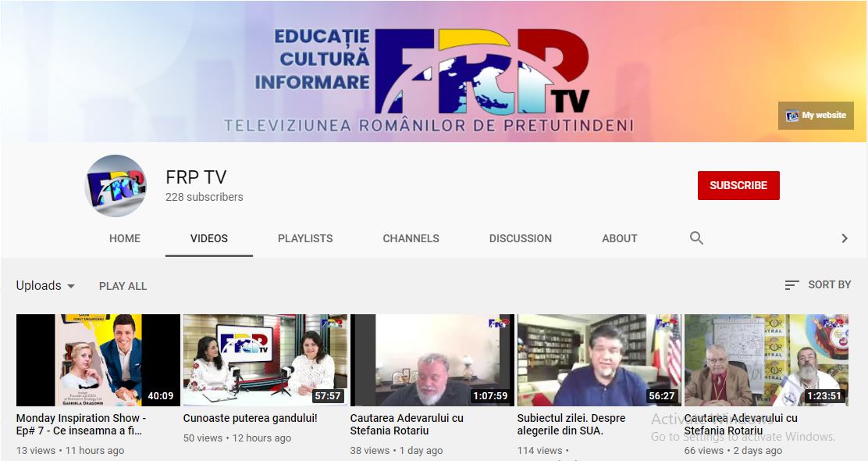Click the 56:27 duration badge

click(x=662, y=395)
